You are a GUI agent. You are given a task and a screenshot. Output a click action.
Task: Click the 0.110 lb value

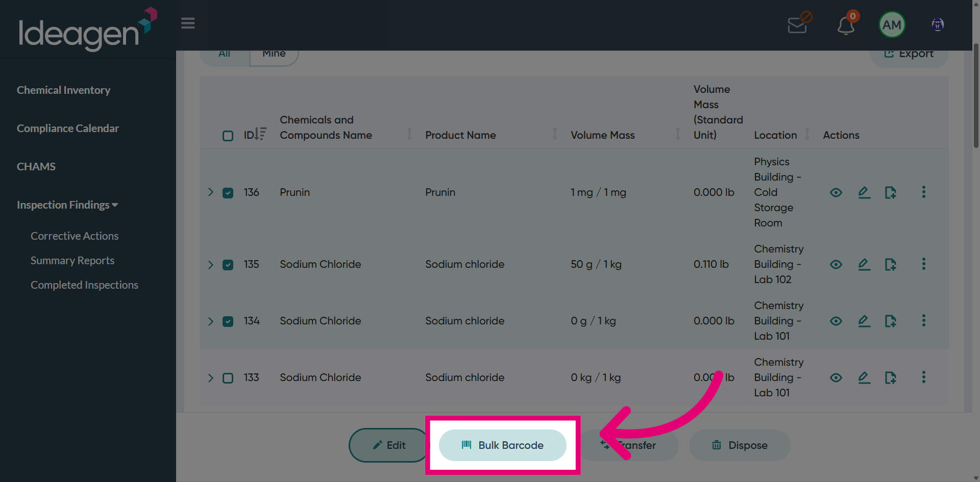click(x=710, y=264)
